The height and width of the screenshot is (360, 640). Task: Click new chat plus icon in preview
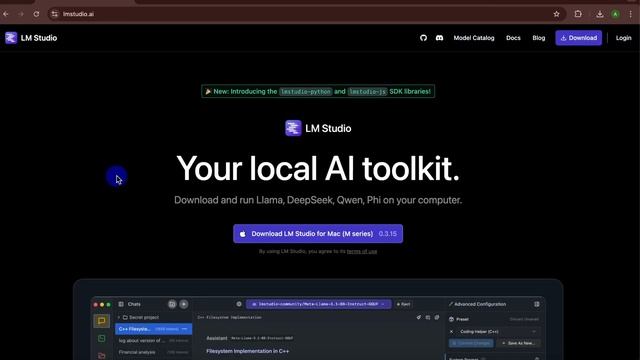tap(184, 304)
